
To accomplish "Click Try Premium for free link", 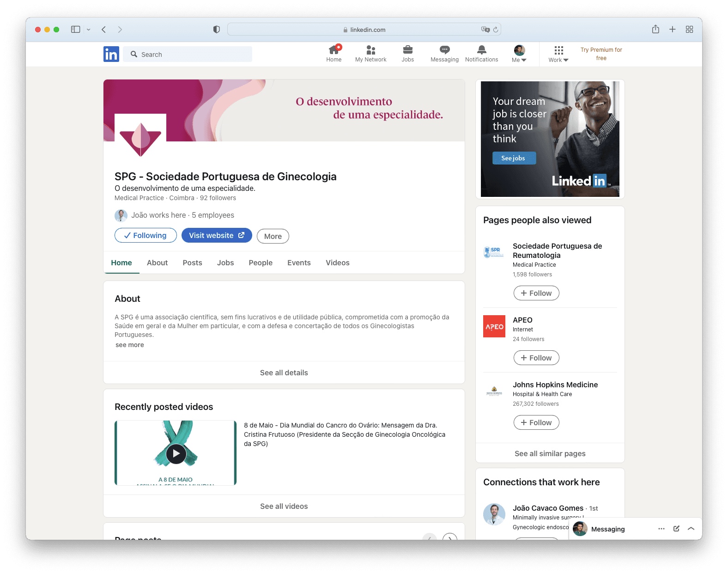I will (601, 54).
